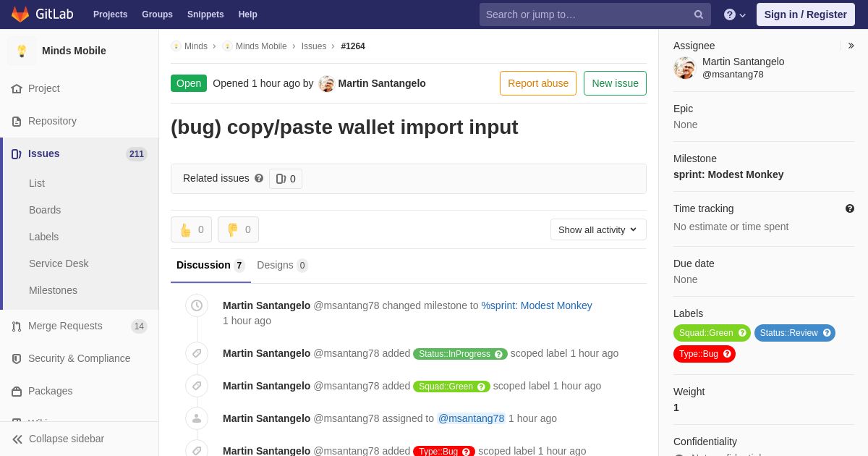Click the search magnifier icon
This screenshot has width=868, height=456.
click(x=699, y=14)
